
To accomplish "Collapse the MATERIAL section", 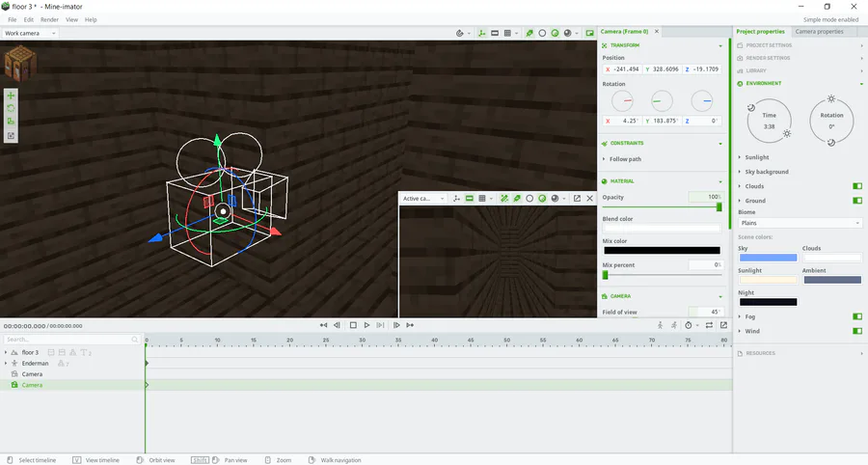I will click(720, 181).
